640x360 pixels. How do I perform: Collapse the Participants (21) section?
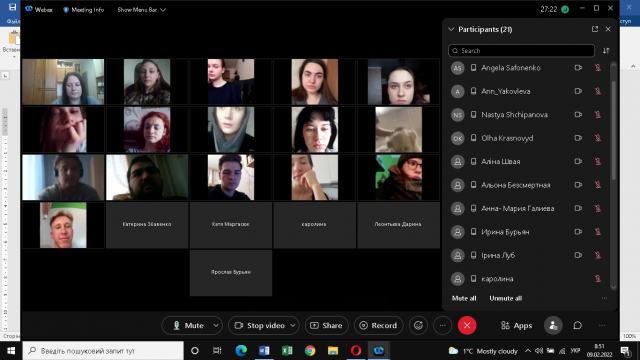pos(451,29)
